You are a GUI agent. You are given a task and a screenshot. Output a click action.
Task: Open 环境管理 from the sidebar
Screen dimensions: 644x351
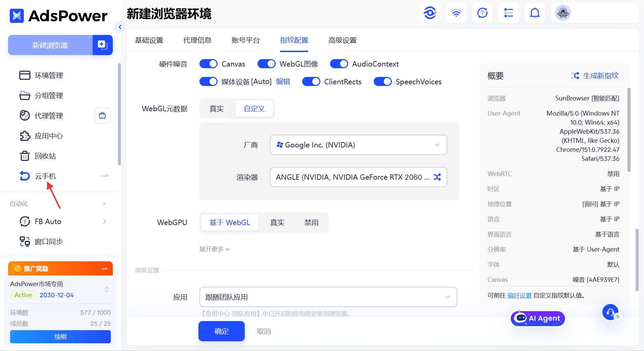click(x=49, y=75)
